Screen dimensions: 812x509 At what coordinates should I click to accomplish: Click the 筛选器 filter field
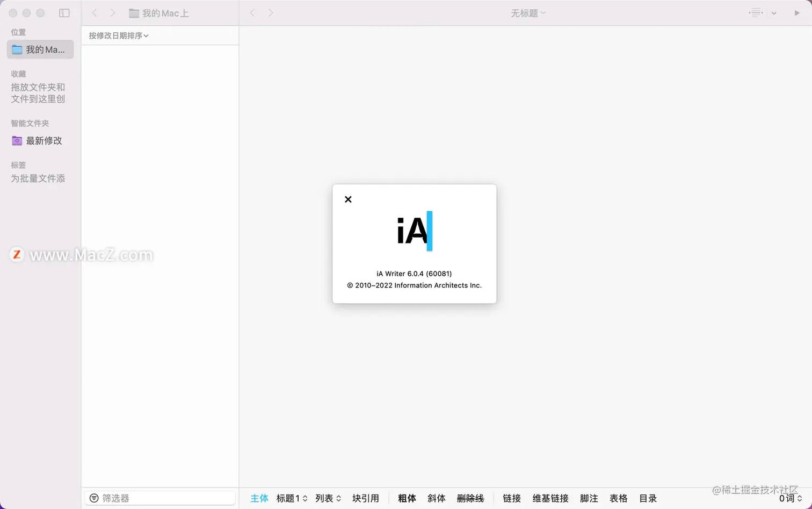(x=160, y=498)
